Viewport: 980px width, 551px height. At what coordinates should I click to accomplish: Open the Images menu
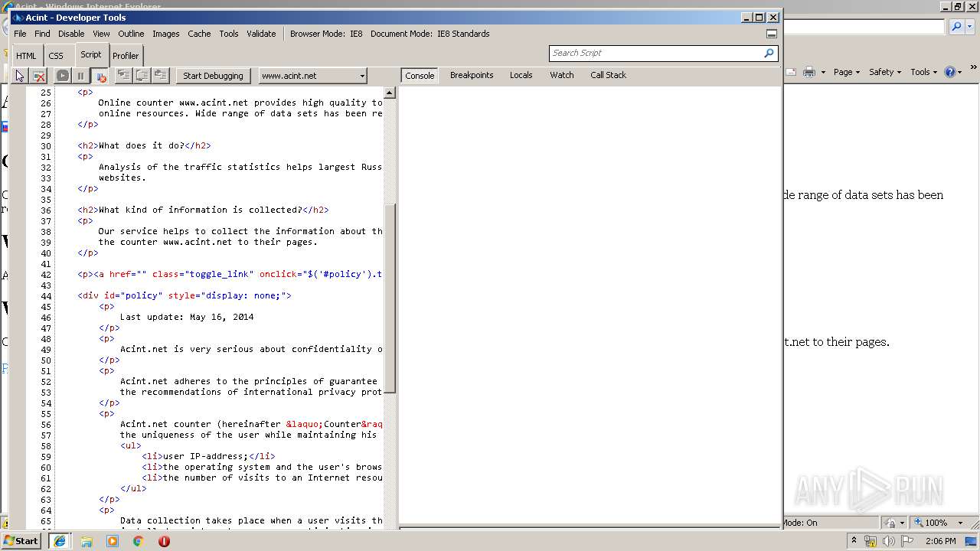pyautogui.click(x=165, y=34)
